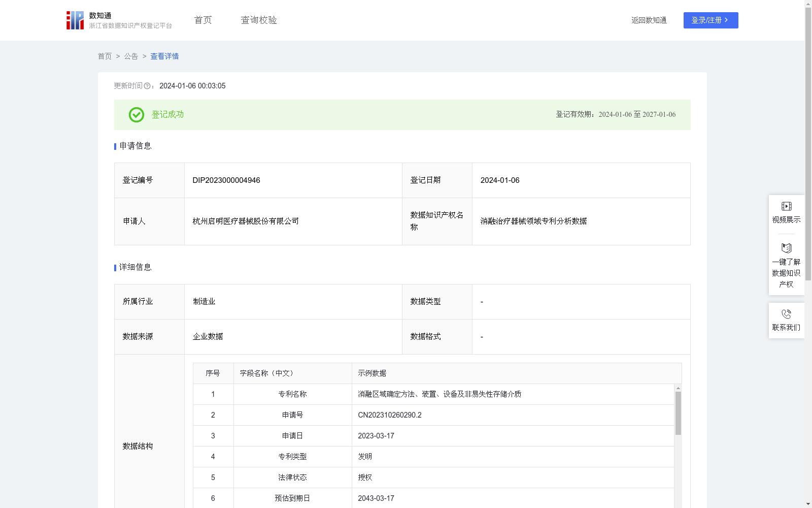
Task: Click the page scrollbar down arrow
Action: 808,504
